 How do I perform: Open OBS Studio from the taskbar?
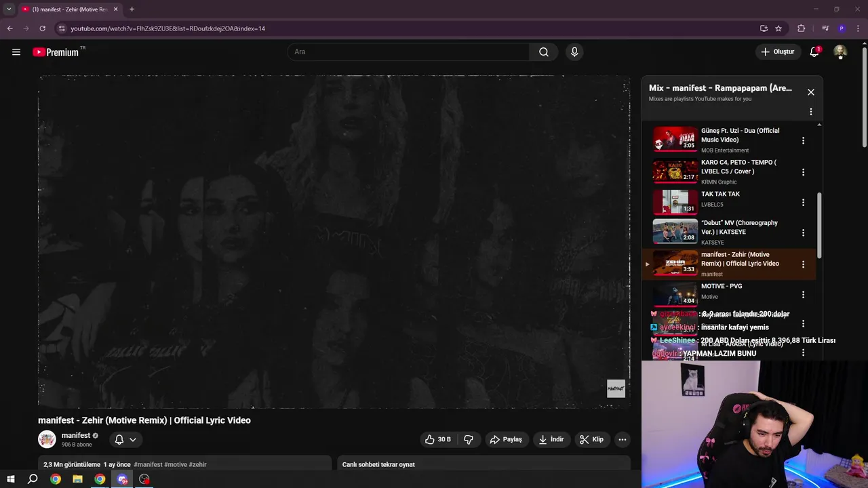click(144, 479)
